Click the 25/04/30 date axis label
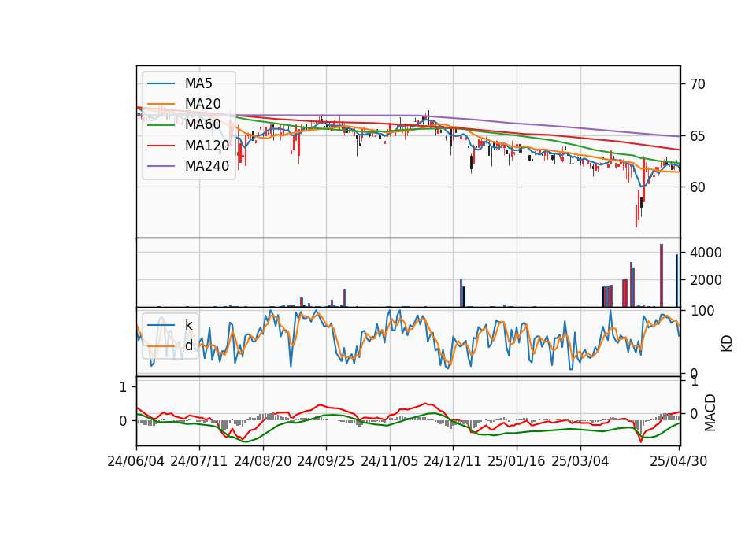The image size is (756, 543). point(679,461)
